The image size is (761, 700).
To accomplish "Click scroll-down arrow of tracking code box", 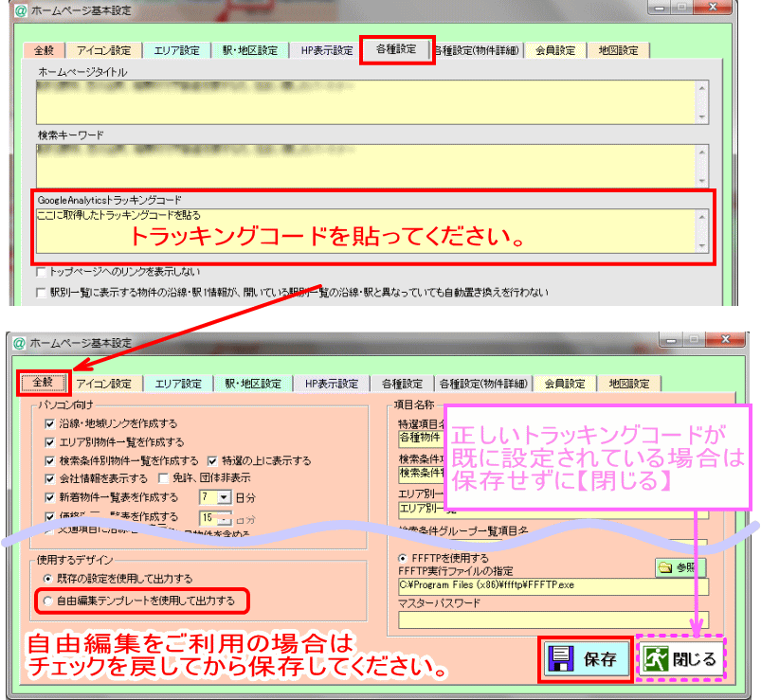I will 702,246.
